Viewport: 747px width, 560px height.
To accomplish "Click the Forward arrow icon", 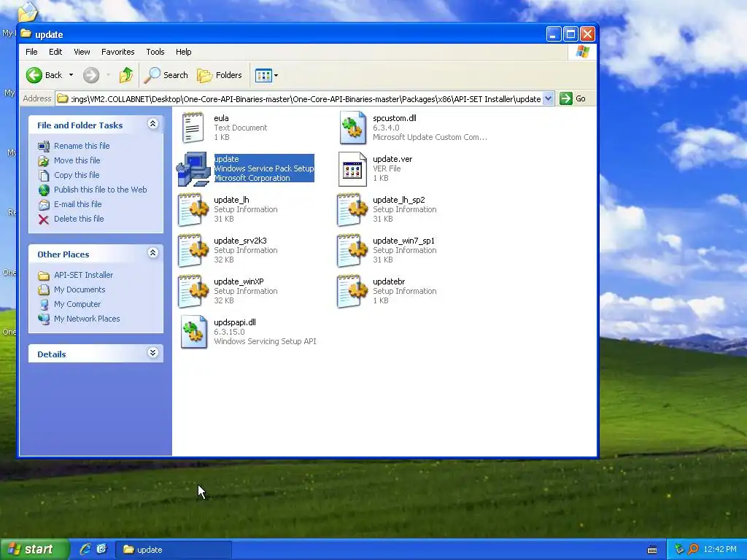I will point(91,75).
